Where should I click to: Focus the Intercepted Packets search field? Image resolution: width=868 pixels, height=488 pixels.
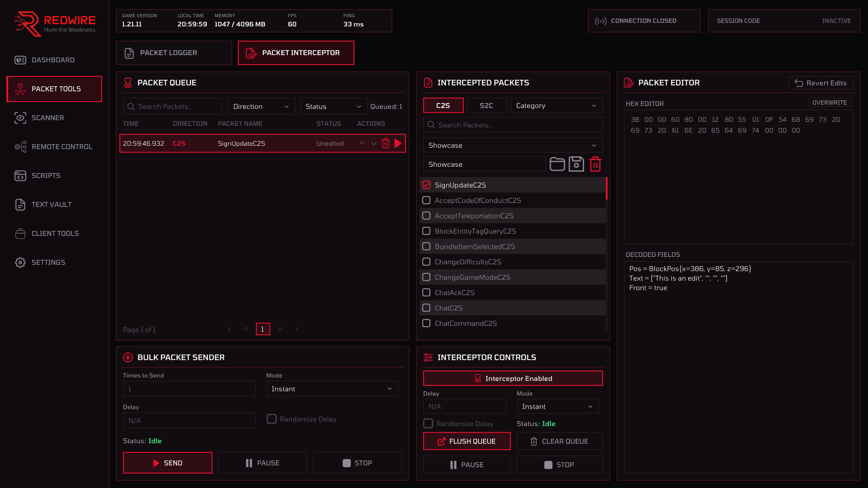[x=513, y=125]
